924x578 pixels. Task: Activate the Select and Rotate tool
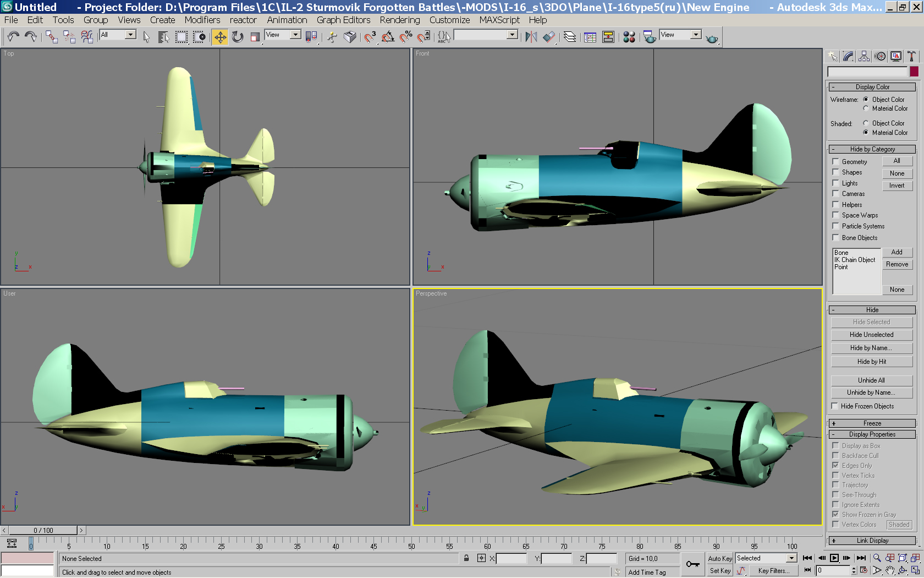238,37
